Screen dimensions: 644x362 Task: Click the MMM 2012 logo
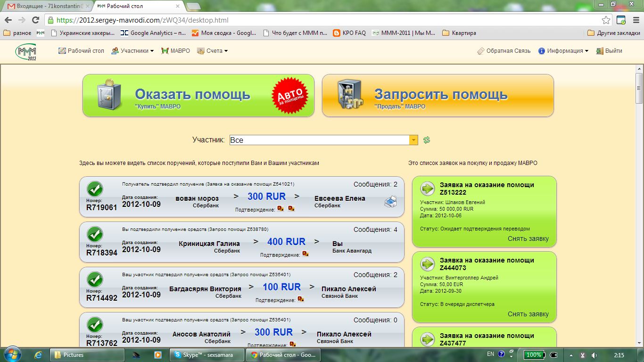click(26, 52)
